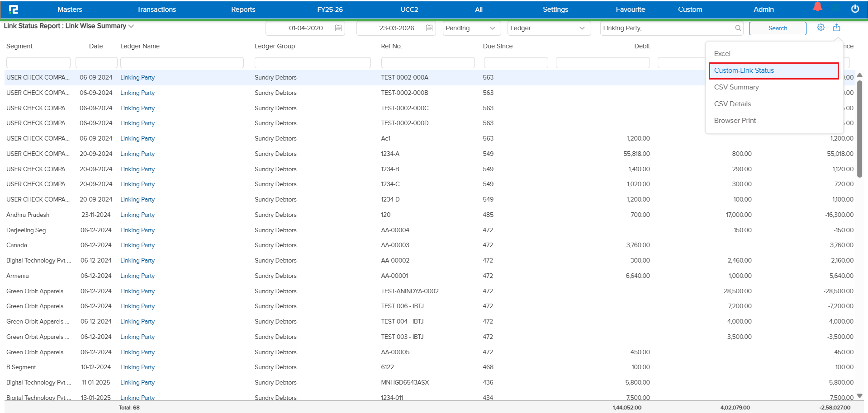
Task: Log out using the power icon
Action: [855, 8]
